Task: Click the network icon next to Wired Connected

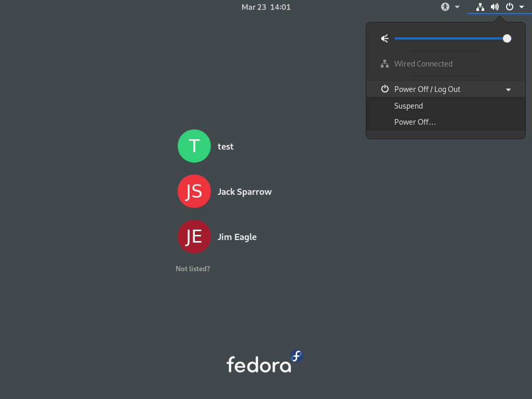Action: pos(385,64)
